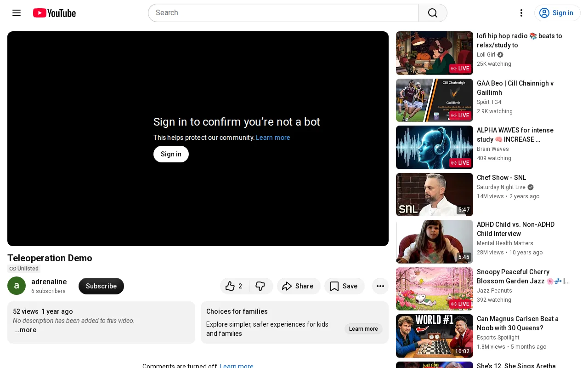588x368 pixels.
Task: Open Snoopy Cherry Blossom Jazz thumbnail
Action: (x=435, y=289)
